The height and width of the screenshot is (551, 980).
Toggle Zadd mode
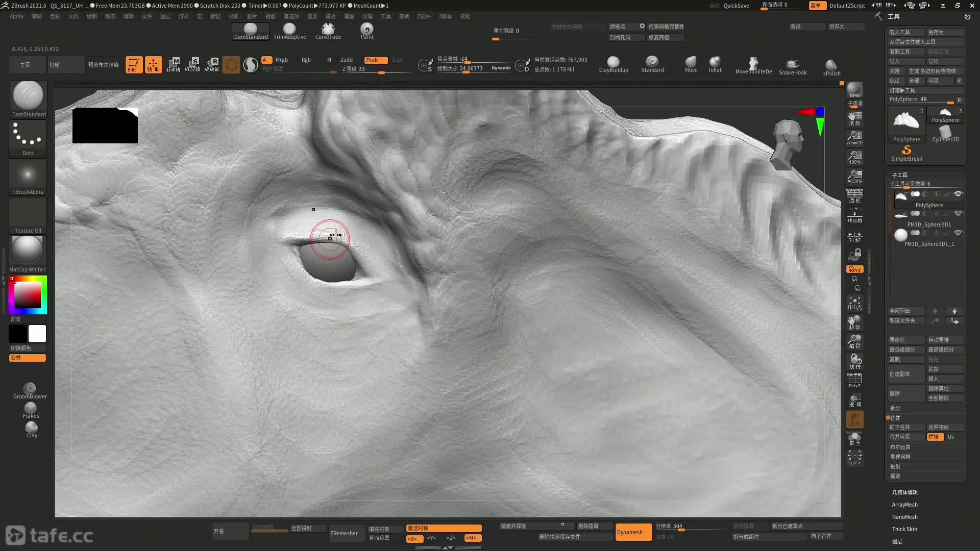[x=347, y=60]
